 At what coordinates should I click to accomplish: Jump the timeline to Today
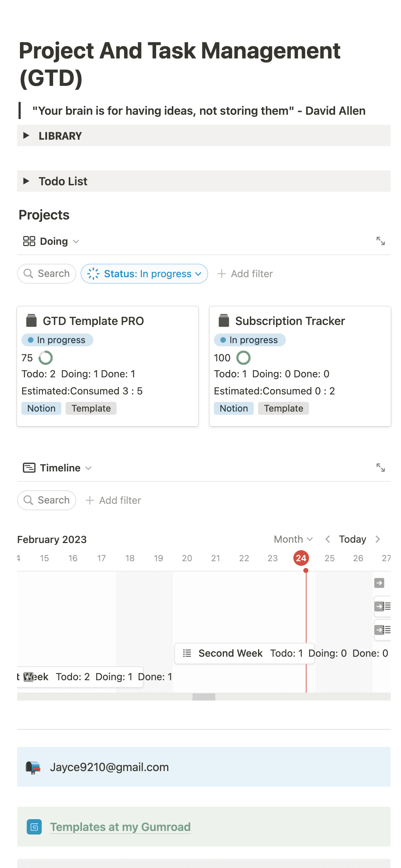click(352, 539)
